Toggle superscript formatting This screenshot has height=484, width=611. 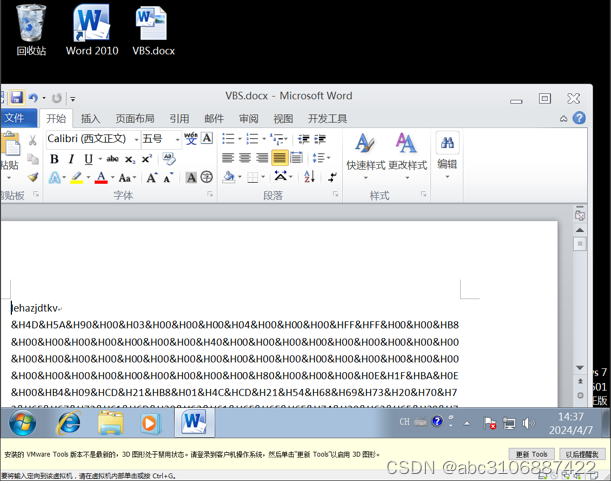coord(147,159)
